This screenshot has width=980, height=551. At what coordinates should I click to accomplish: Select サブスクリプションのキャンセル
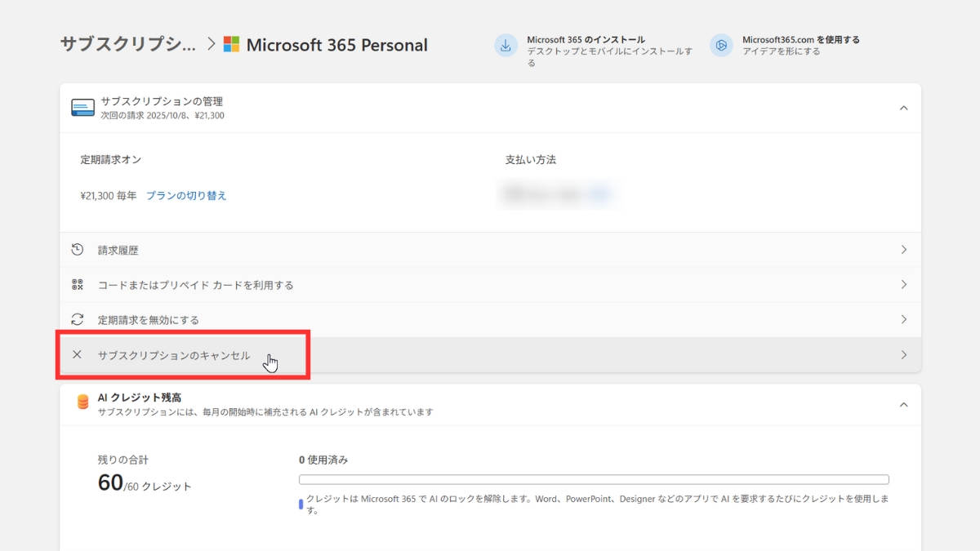click(174, 355)
